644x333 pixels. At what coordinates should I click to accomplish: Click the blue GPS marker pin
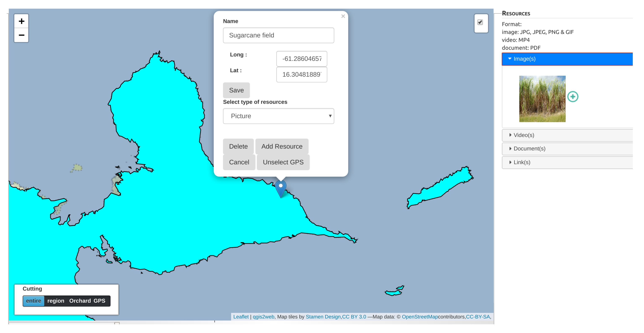tap(281, 189)
